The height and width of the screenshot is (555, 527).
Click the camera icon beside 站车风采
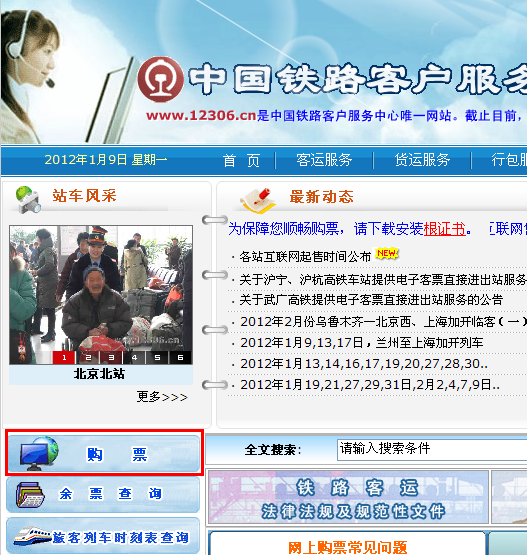point(28,200)
